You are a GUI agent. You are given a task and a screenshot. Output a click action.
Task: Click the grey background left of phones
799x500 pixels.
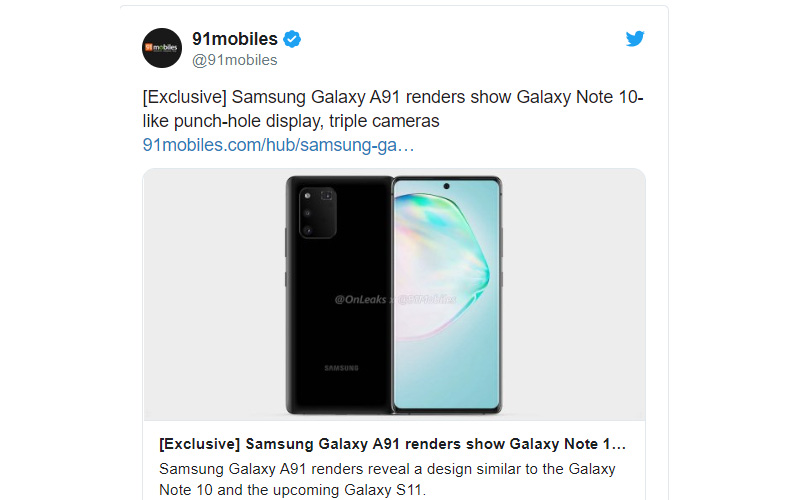(214, 295)
